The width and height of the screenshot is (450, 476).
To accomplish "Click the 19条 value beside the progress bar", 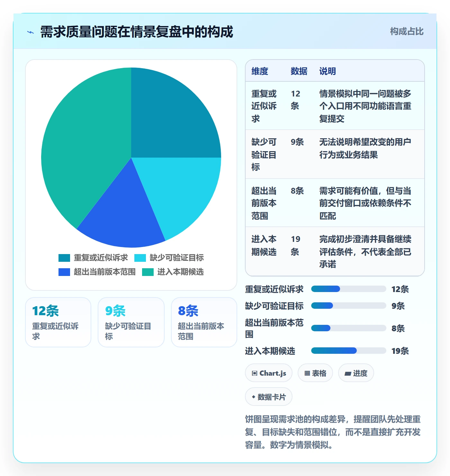I will pyautogui.click(x=400, y=351).
